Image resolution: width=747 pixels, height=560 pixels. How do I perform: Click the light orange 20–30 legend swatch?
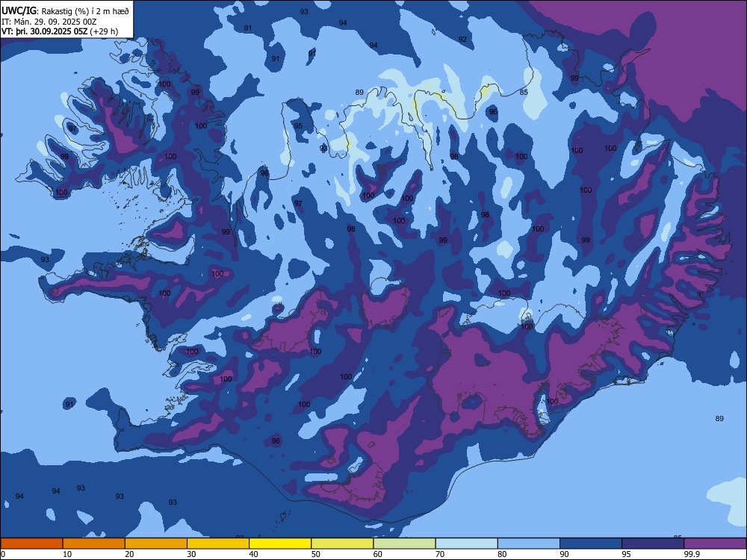point(156,544)
